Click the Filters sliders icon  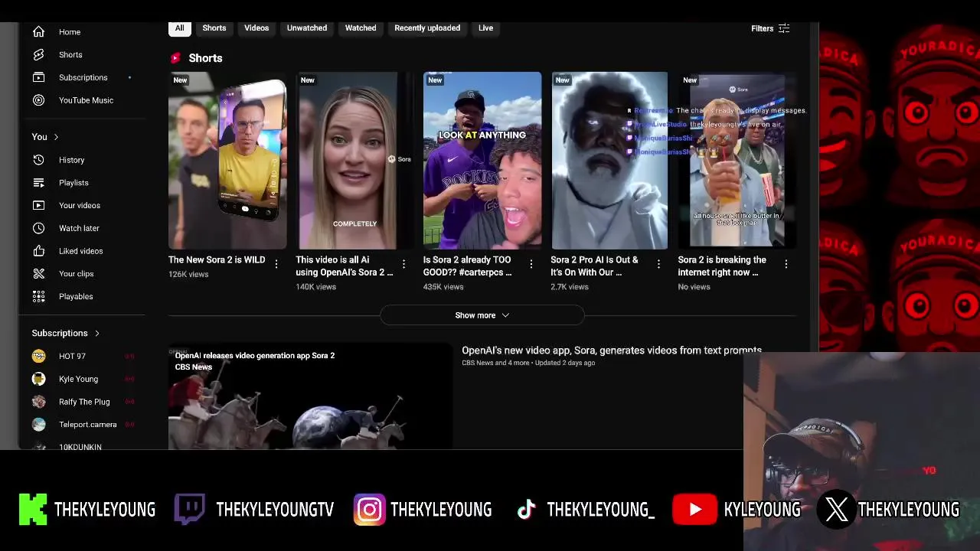pos(783,28)
